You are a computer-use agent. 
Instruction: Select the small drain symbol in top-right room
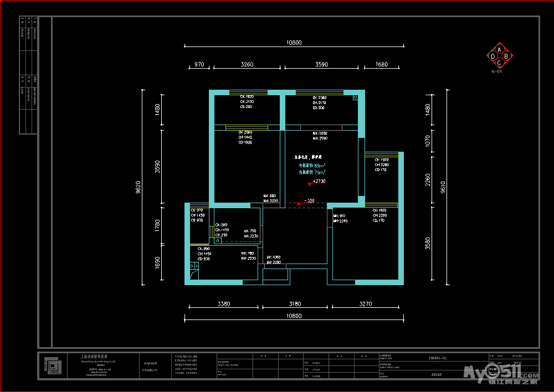click(x=355, y=98)
